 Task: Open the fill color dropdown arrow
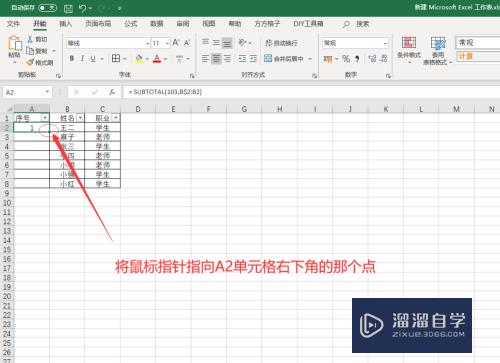147,59
